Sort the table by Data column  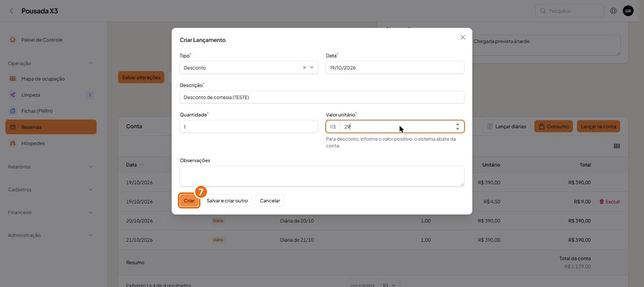coord(135,165)
